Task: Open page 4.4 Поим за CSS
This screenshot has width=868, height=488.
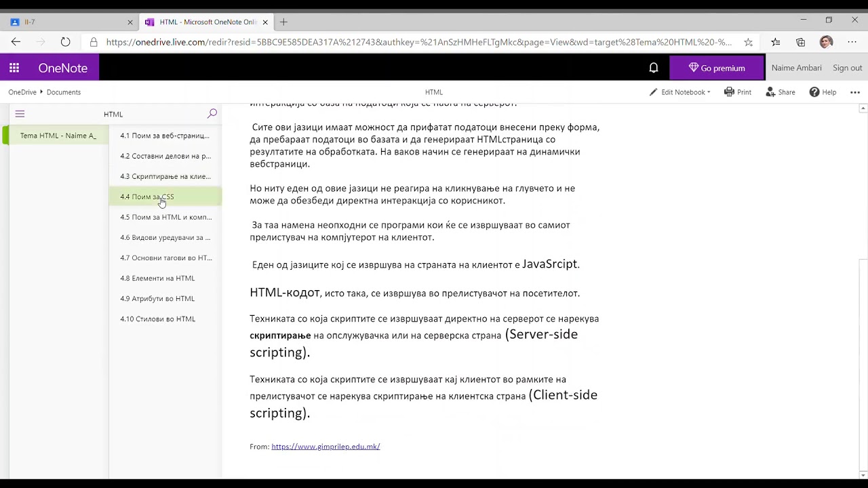Action: 165,197
